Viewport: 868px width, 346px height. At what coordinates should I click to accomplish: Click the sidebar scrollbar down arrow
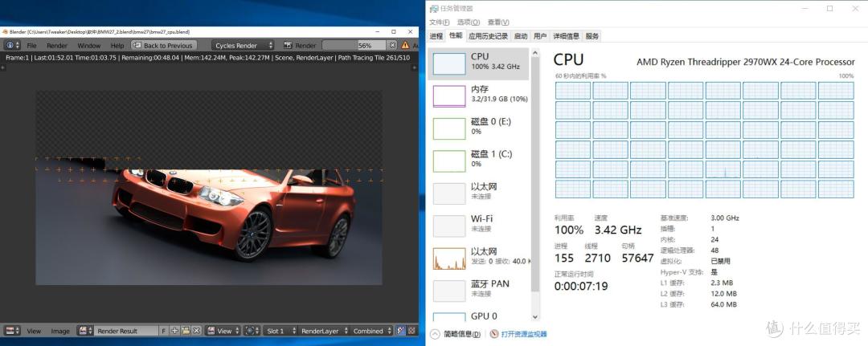pyautogui.click(x=534, y=317)
